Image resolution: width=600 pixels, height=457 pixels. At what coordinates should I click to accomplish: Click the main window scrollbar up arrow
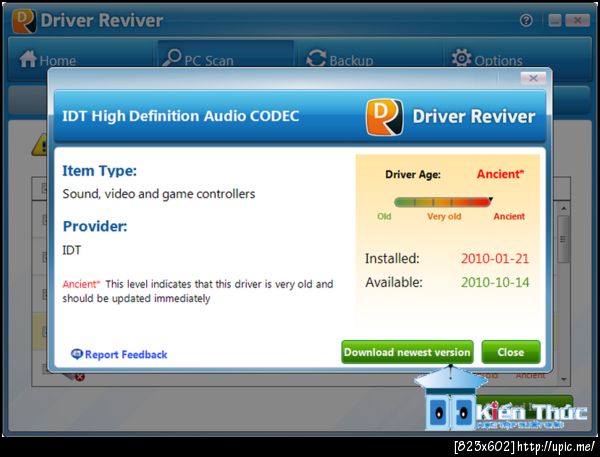point(563,209)
